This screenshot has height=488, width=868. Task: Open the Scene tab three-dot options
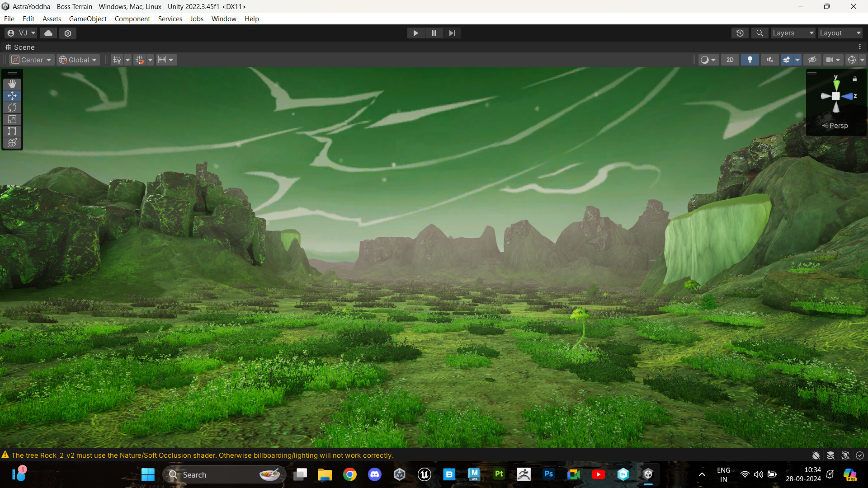point(860,47)
